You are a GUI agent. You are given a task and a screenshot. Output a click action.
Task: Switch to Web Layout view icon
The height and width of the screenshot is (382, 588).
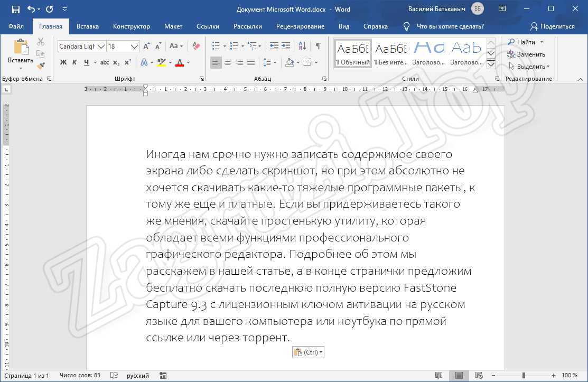[479, 375]
